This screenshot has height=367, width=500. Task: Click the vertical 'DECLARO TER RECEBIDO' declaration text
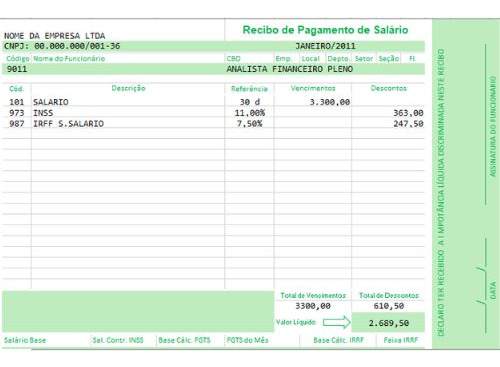[441, 193]
